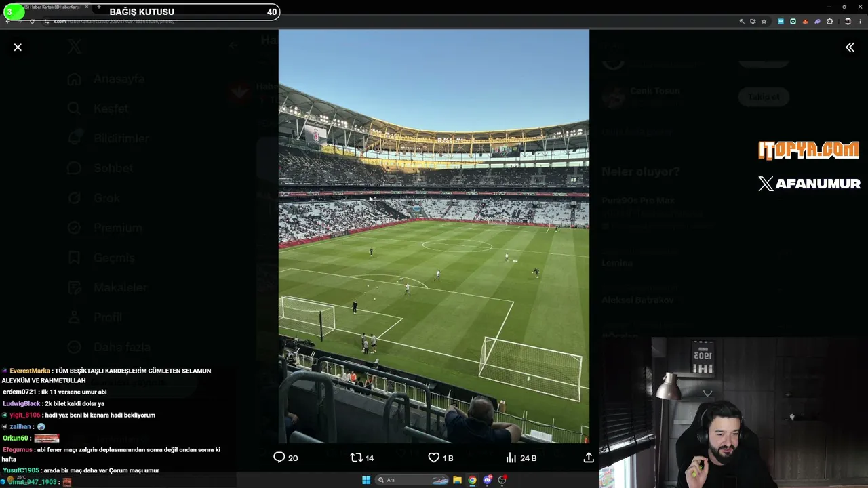The image size is (868, 488).
Task: Open Discord from the taskbar
Action: coord(488,480)
